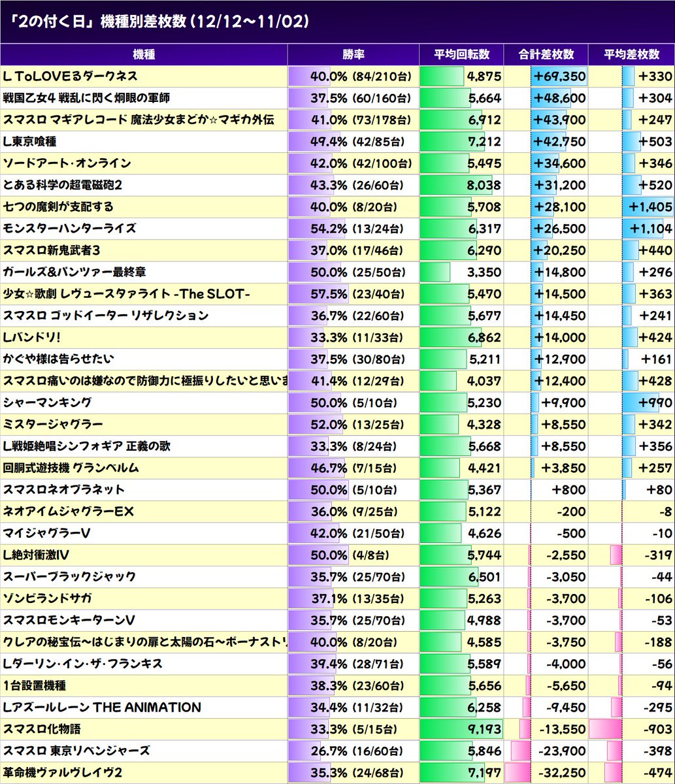The width and height of the screenshot is (675, 784).
Task: Click the +1,104 average value
Action: (x=651, y=228)
